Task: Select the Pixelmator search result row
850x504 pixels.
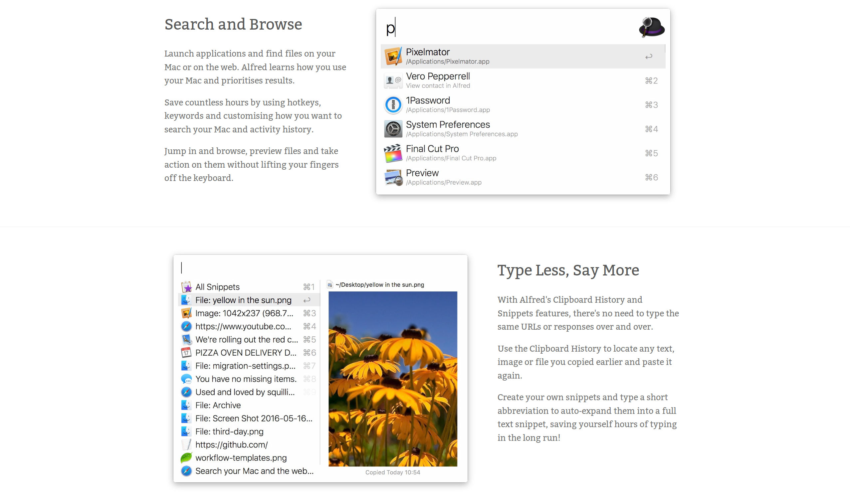Action: point(523,56)
